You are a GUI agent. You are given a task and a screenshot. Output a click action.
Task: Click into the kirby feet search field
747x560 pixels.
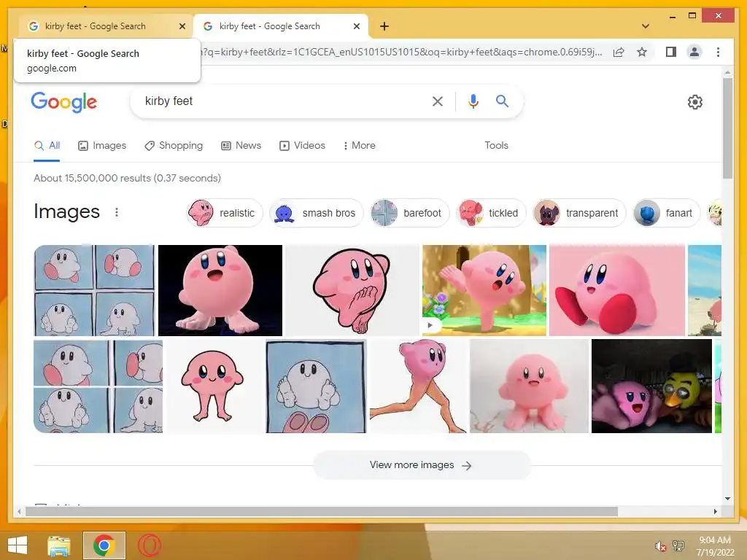click(x=284, y=101)
